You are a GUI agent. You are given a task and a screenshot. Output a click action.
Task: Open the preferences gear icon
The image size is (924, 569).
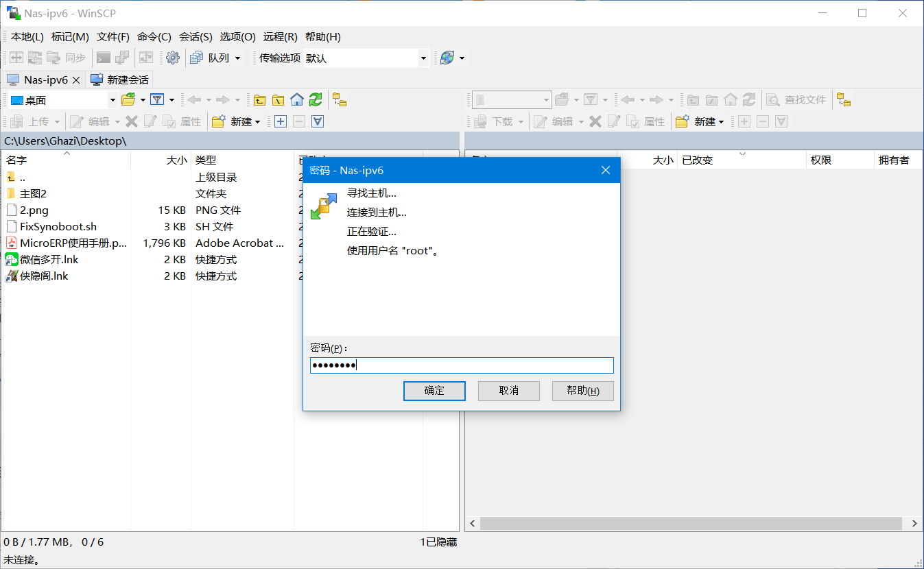(x=173, y=58)
